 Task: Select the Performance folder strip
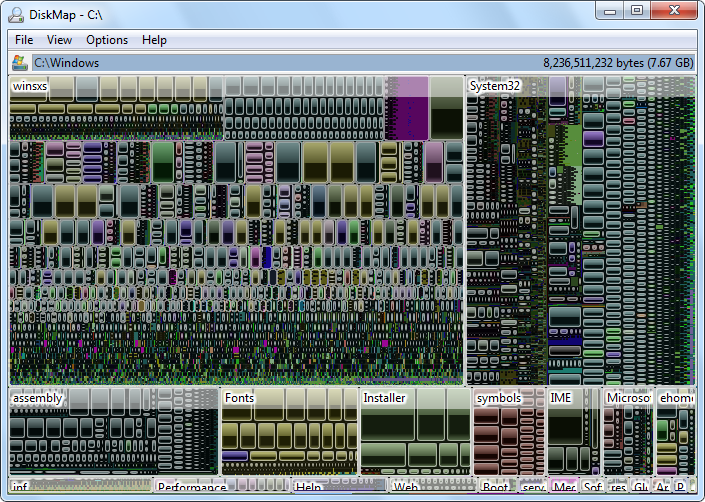[222, 484]
